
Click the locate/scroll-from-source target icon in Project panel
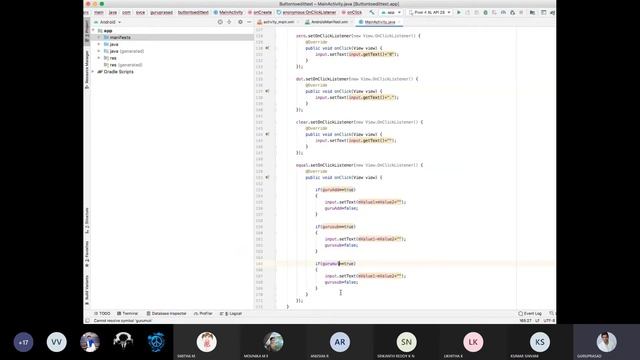(x=220, y=22)
